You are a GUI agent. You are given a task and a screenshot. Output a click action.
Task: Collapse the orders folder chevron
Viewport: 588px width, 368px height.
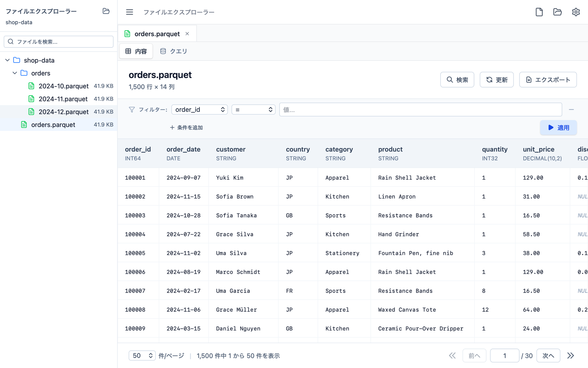(x=15, y=73)
